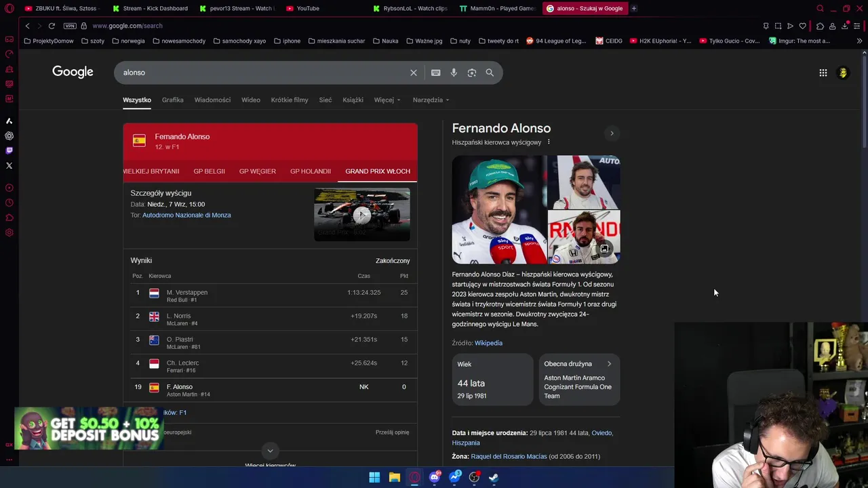Open Easy Setup menu icon
Image resolution: width=868 pixels, height=488 pixels.
[857, 26]
